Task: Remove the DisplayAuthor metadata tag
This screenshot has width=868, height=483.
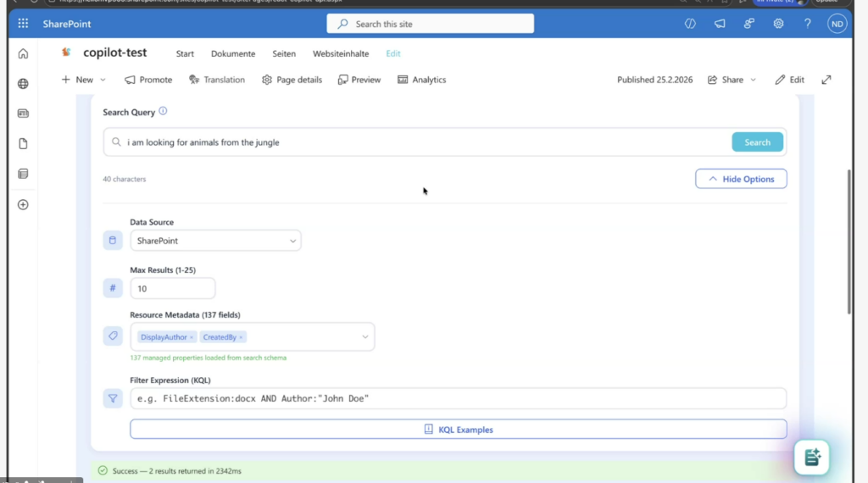Action: [192, 337]
